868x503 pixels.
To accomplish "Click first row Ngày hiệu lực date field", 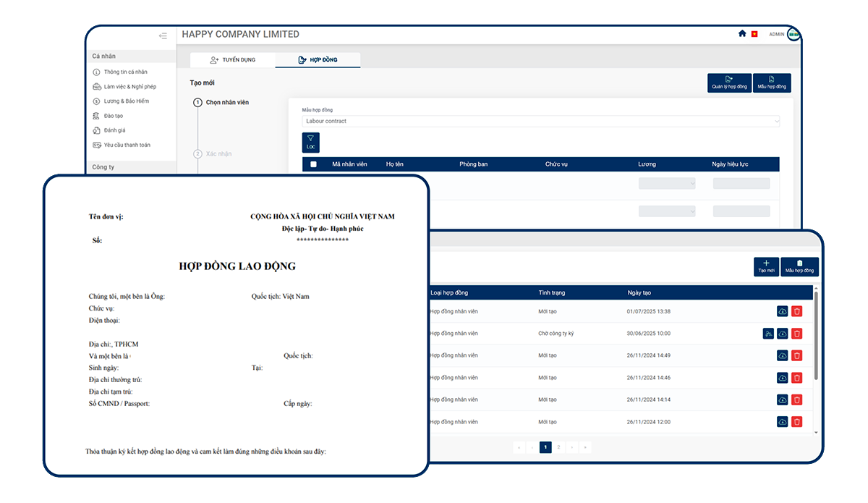I will point(741,184).
